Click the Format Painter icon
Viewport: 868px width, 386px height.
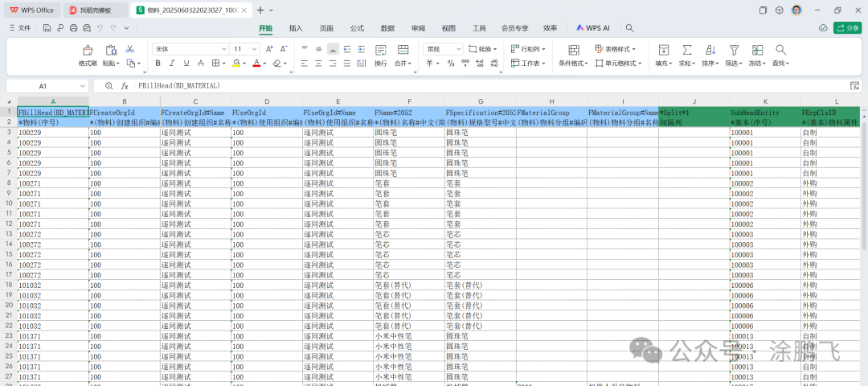(88, 51)
